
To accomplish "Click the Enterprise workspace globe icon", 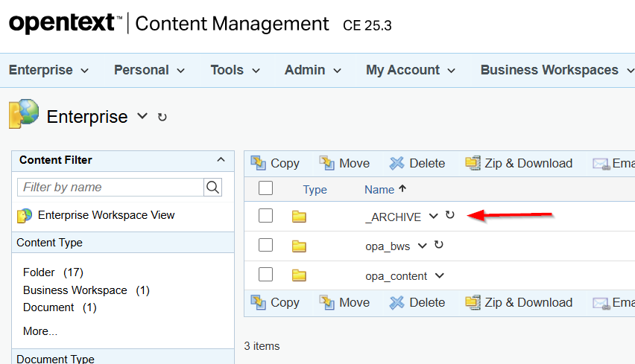I will [24, 114].
